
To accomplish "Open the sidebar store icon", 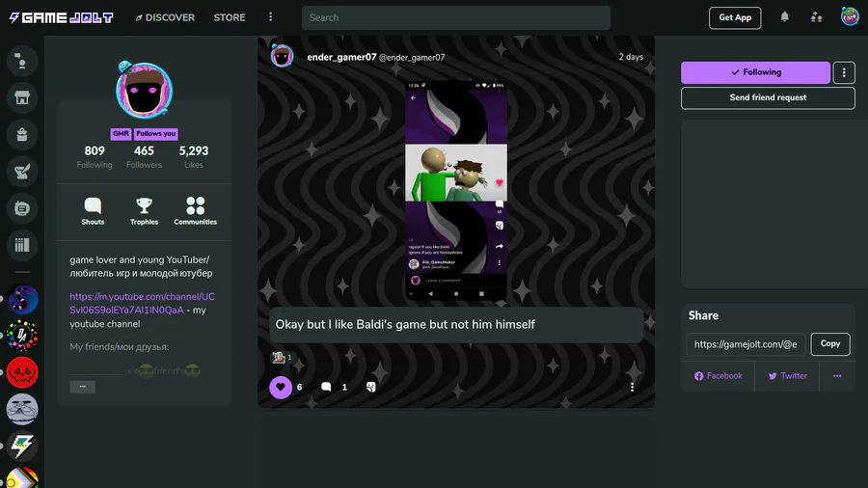I will (22, 98).
